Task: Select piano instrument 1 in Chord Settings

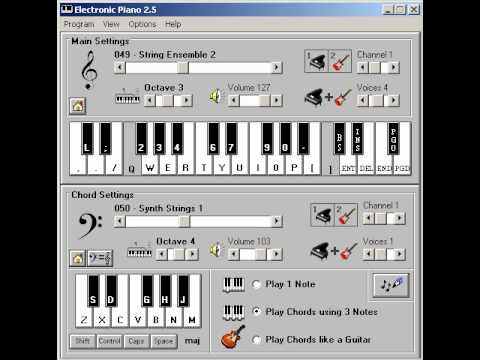Action: click(322, 215)
